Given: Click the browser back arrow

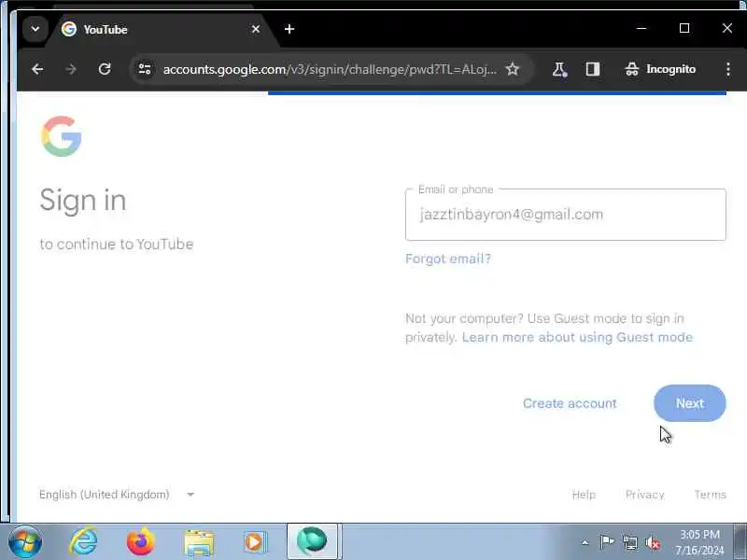Looking at the screenshot, I should click(37, 69).
